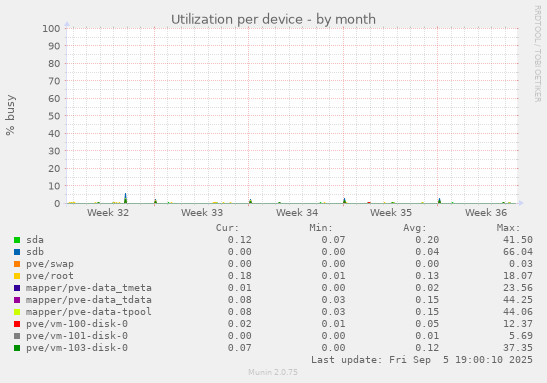Click vm-101-disk-0 max value 5.69
Screen dimensions: 547x383
point(521,336)
